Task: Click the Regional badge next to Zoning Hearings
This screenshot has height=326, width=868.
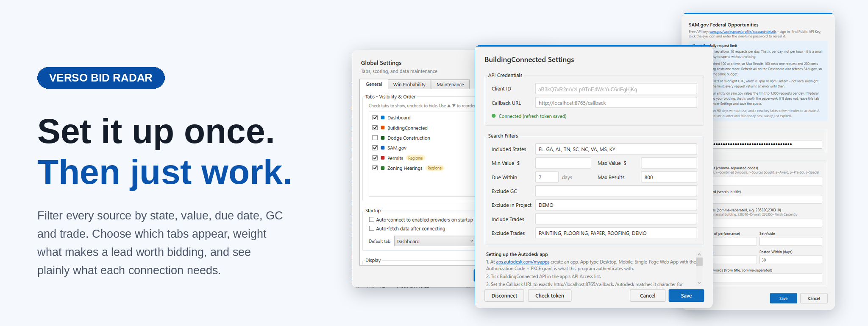Action: click(435, 168)
